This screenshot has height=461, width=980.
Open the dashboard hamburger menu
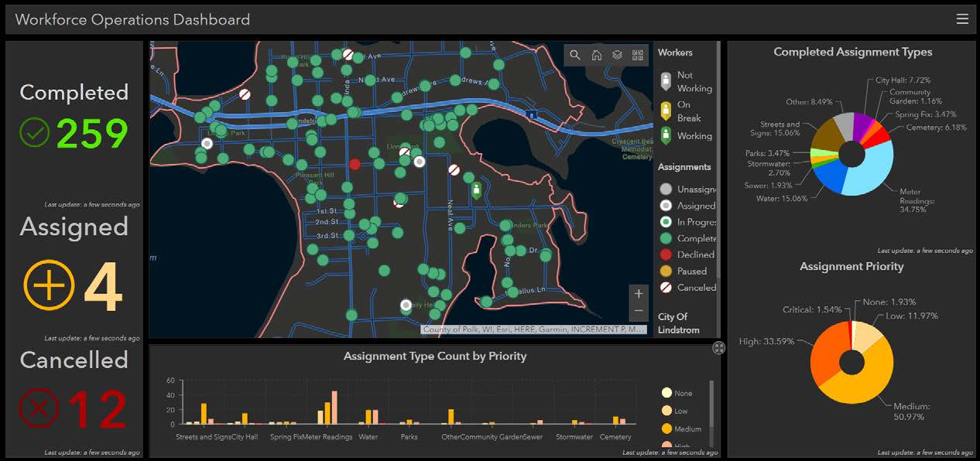point(962,19)
